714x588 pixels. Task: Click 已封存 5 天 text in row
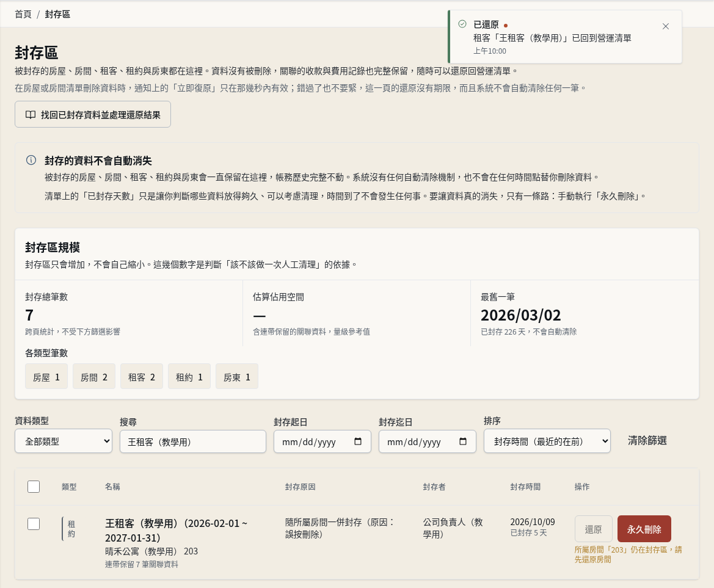pos(529,533)
